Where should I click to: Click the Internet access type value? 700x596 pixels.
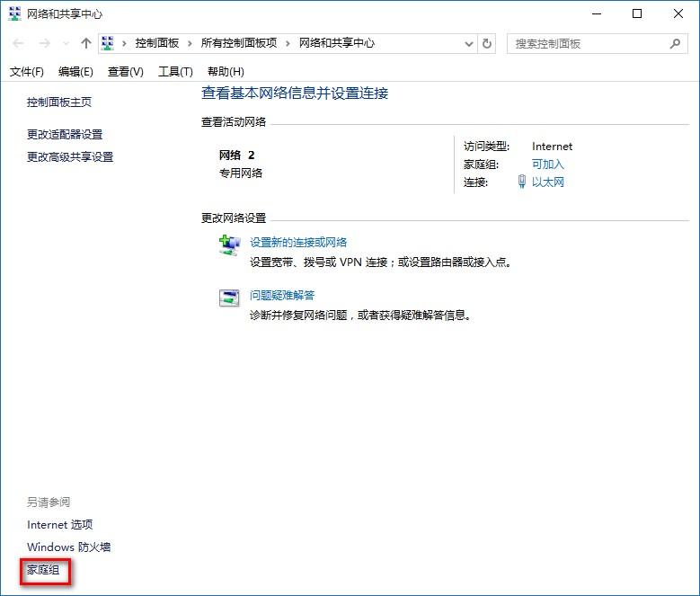point(553,147)
